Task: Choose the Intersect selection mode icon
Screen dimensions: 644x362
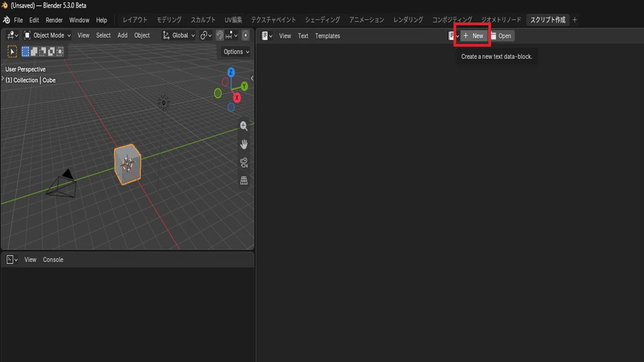Action: coord(60,51)
